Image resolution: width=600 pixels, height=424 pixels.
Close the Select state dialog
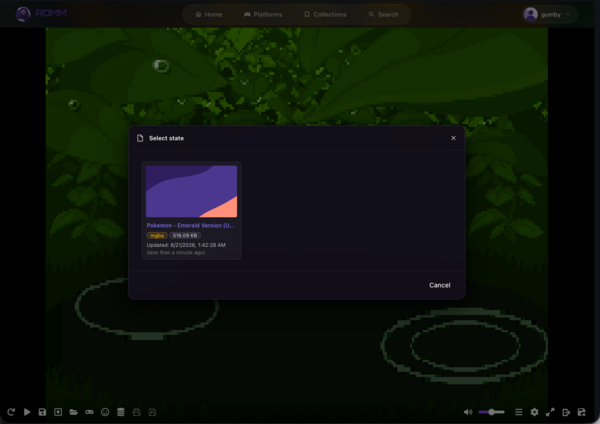[453, 138]
